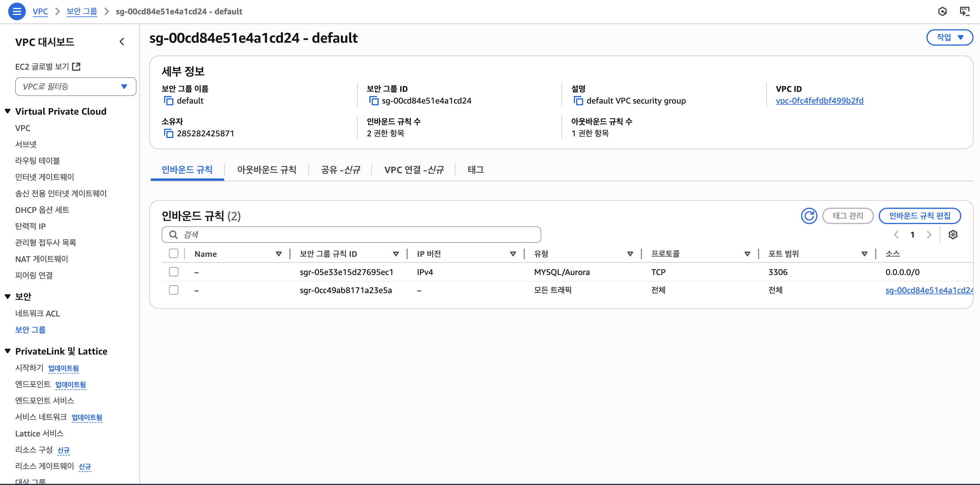Switch to the 아웃바운드 규칙 tab
The width and height of the screenshot is (980, 485).
[266, 170]
